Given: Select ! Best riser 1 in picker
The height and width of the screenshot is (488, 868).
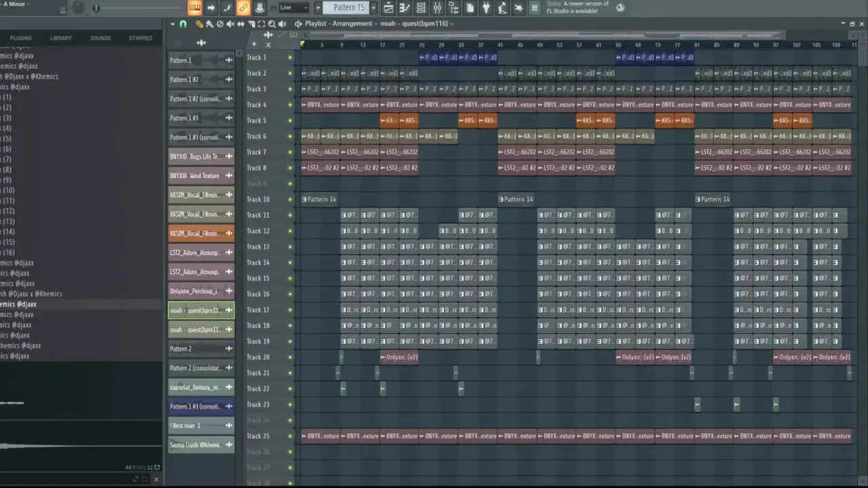Looking at the screenshot, I should click(201, 426).
